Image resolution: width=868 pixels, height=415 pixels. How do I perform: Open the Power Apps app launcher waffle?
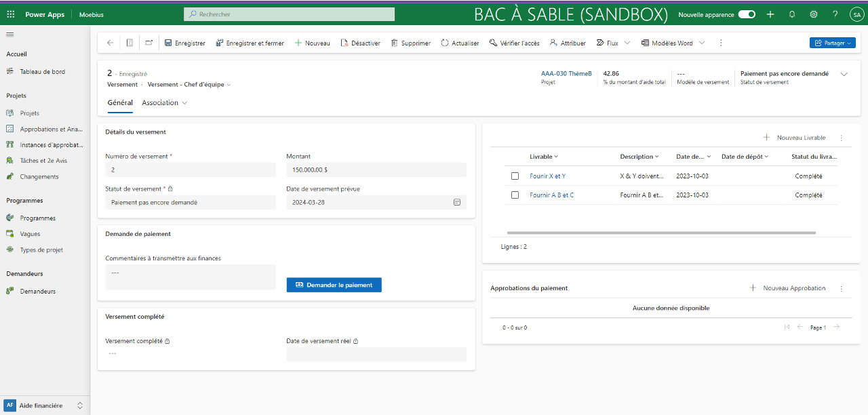(10, 14)
